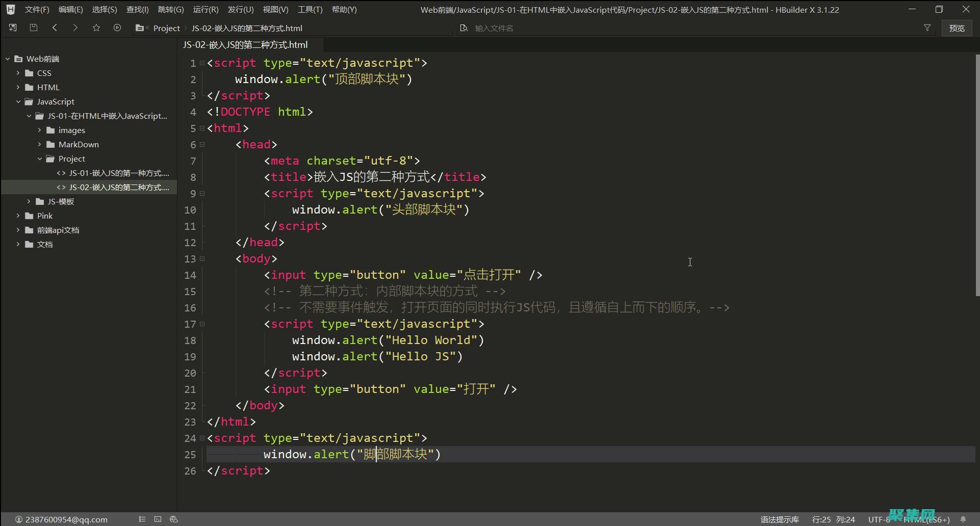Click the 语法提示库 status bar item
The width and height of the screenshot is (980, 526).
pos(780,519)
